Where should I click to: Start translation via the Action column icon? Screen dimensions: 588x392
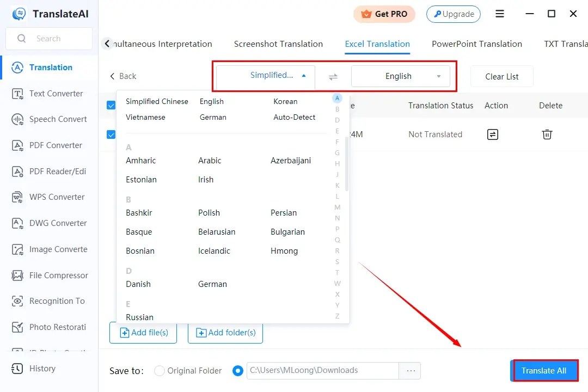pyautogui.click(x=492, y=134)
